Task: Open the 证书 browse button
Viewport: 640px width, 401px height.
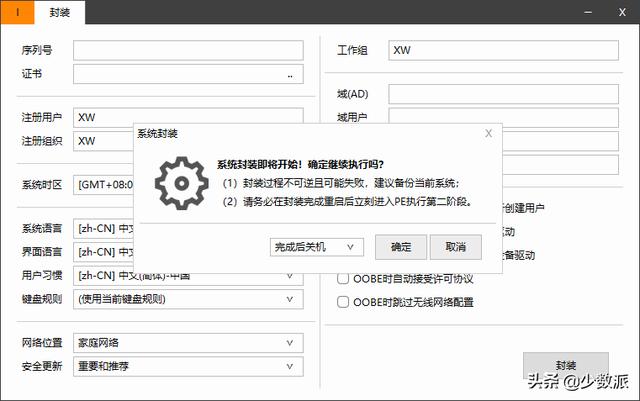Action: [290, 75]
